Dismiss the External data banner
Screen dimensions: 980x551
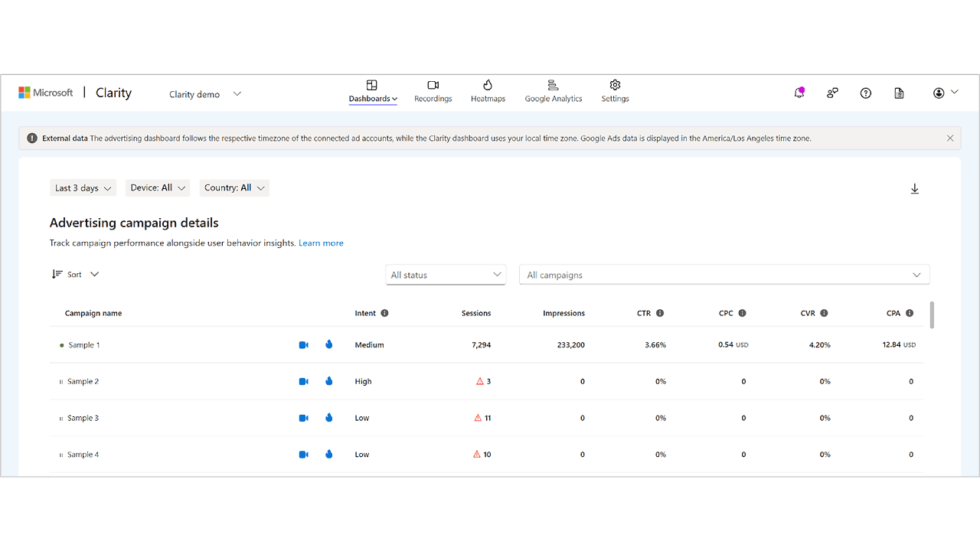pos(950,139)
